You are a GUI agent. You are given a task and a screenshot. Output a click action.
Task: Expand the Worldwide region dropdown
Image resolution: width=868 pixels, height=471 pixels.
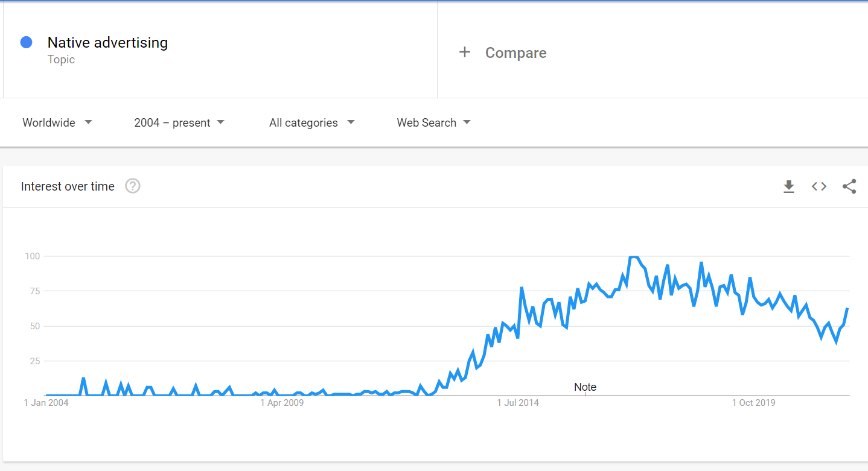point(57,122)
